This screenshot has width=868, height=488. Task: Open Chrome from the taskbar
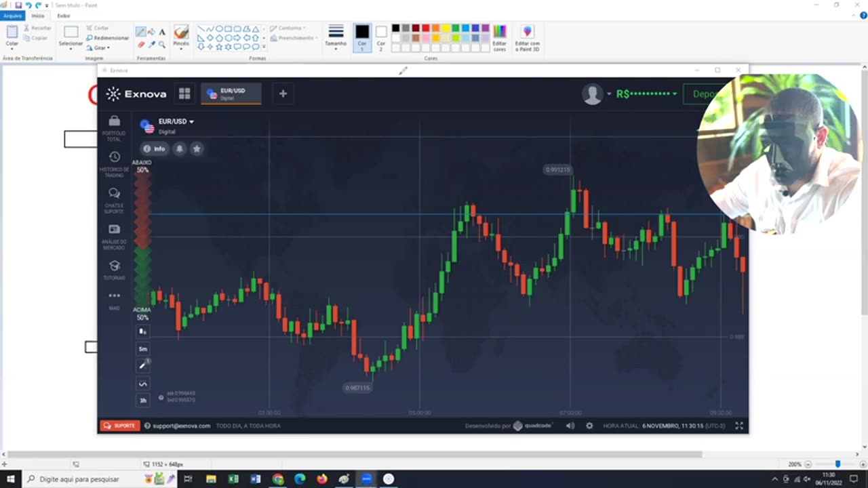tap(277, 479)
